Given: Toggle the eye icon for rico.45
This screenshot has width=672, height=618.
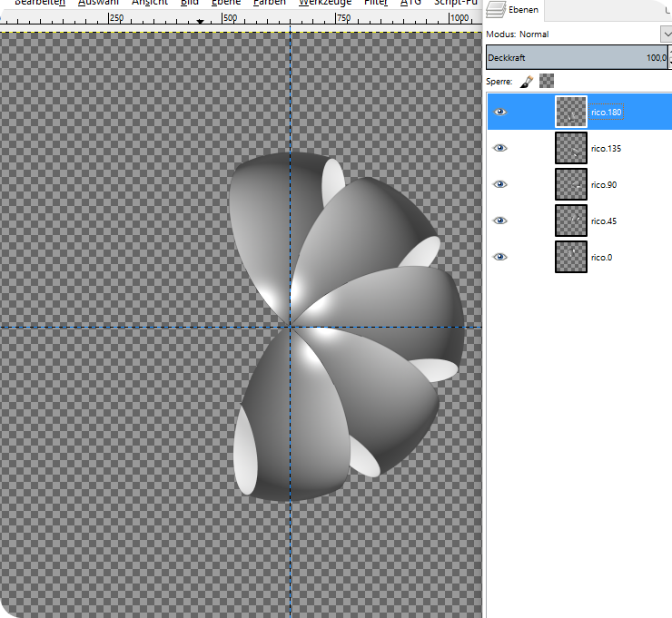Looking at the screenshot, I should click(499, 221).
